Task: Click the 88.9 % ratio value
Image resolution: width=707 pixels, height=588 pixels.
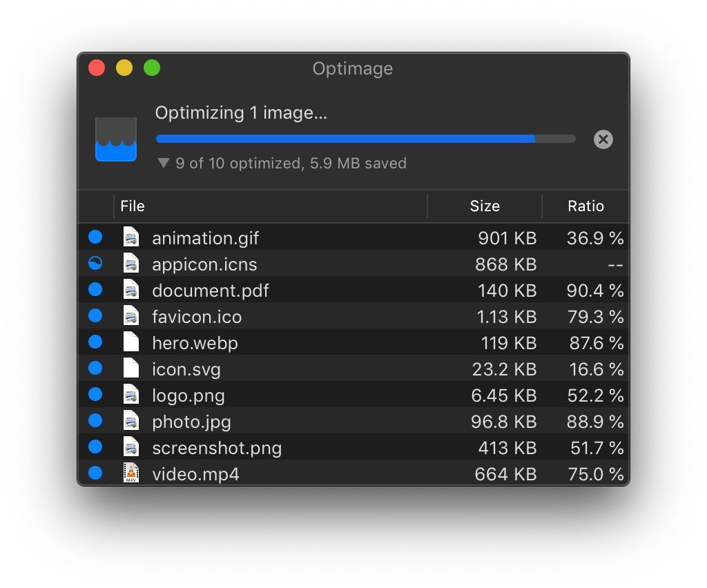Action: click(x=595, y=421)
